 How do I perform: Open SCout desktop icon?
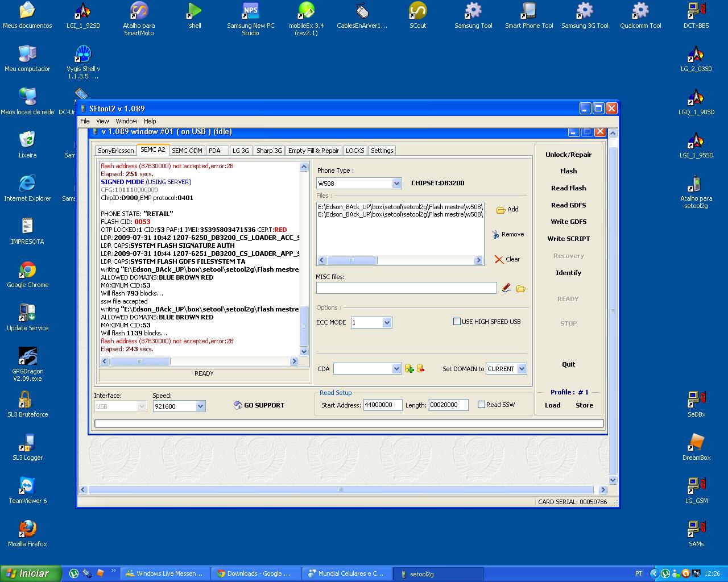tap(417, 16)
